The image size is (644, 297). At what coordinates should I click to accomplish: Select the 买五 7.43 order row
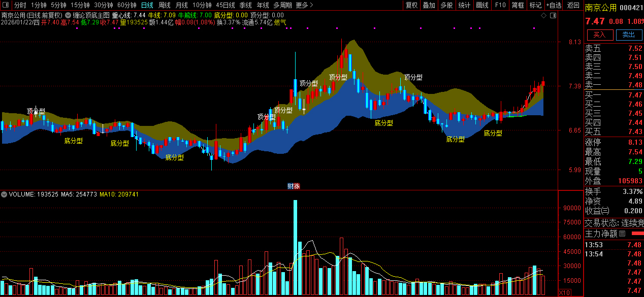(614, 131)
